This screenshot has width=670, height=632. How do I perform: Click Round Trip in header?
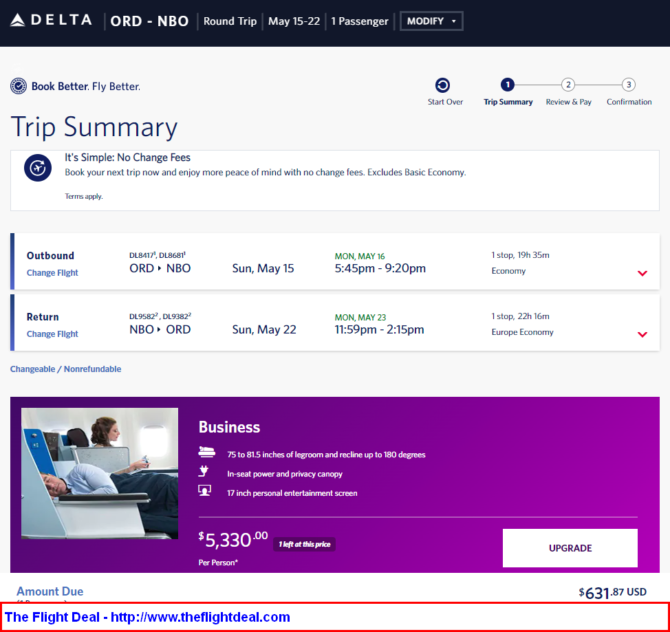point(230,21)
